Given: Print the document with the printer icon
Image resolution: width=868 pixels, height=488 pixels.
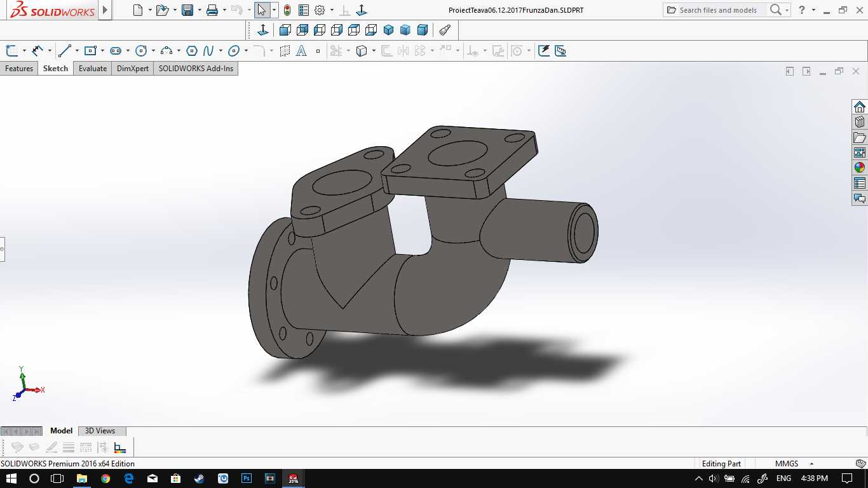Looking at the screenshot, I should [x=212, y=10].
